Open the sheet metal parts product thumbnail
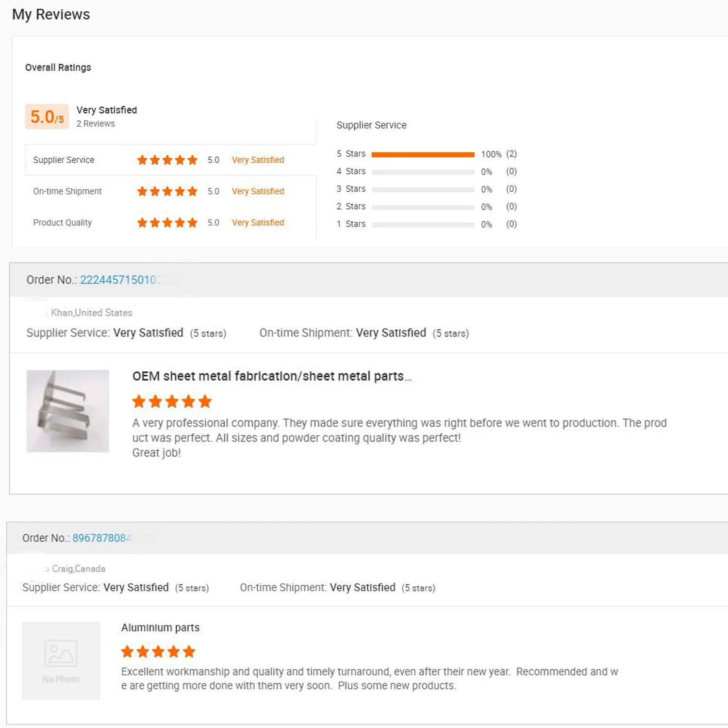 pyautogui.click(x=67, y=411)
